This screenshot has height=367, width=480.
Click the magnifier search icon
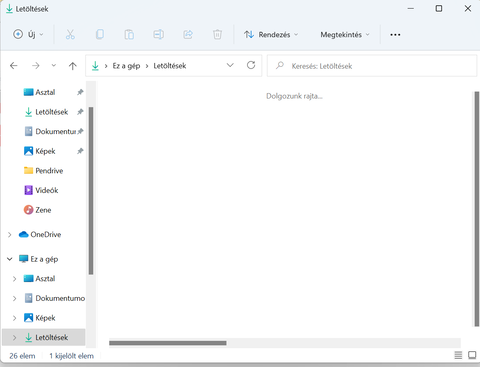280,65
